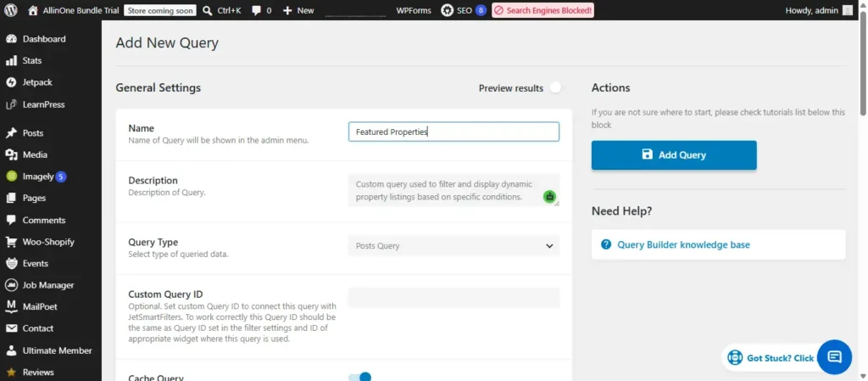Image resolution: width=868 pixels, height=381 pixels.
Task: Click the Stats bar chart icon
Action: click(11, 60)
